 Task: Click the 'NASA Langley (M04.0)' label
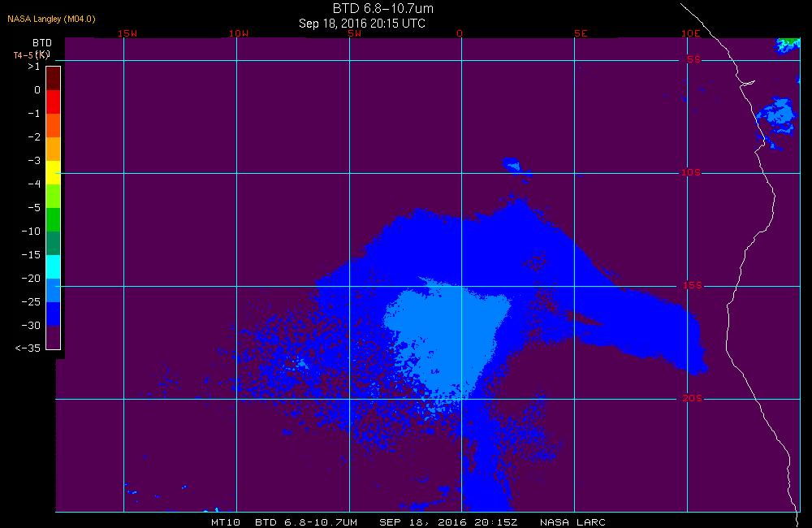point(51,19)
